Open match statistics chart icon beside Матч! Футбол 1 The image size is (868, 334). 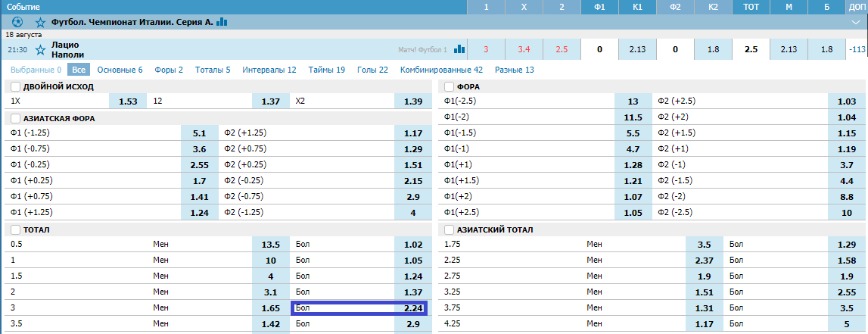(x=459, y=49)
